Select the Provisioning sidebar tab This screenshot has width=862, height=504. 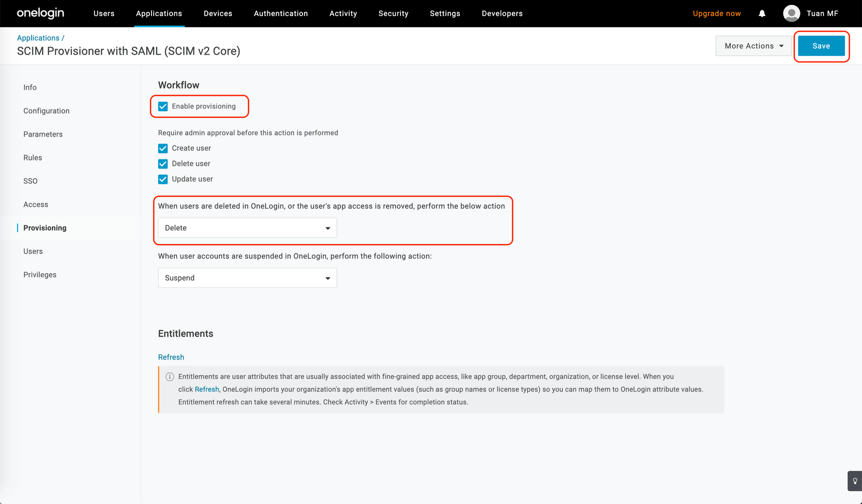[x=45, y=228]
